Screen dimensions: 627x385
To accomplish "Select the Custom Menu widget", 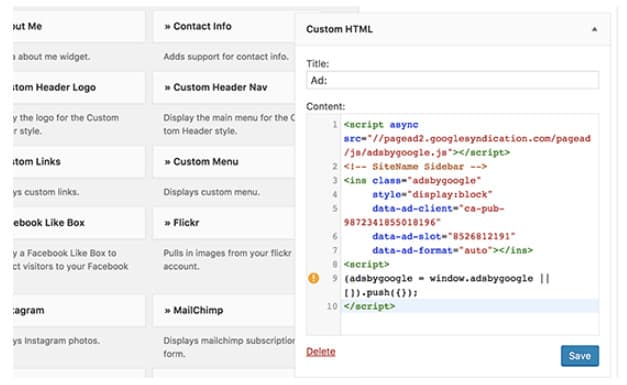I will pos(224,162).
